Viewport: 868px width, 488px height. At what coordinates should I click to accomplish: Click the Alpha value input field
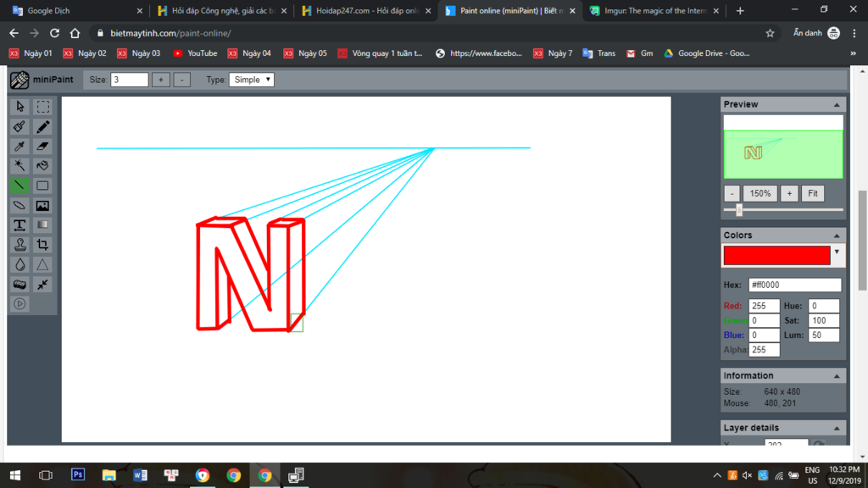[x=764, y=350]
